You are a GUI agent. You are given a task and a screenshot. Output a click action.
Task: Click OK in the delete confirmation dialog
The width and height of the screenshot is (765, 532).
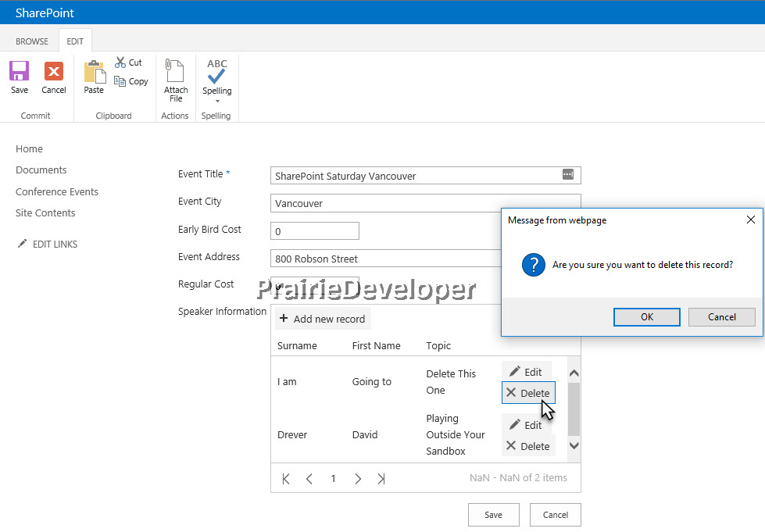[647, 317]
